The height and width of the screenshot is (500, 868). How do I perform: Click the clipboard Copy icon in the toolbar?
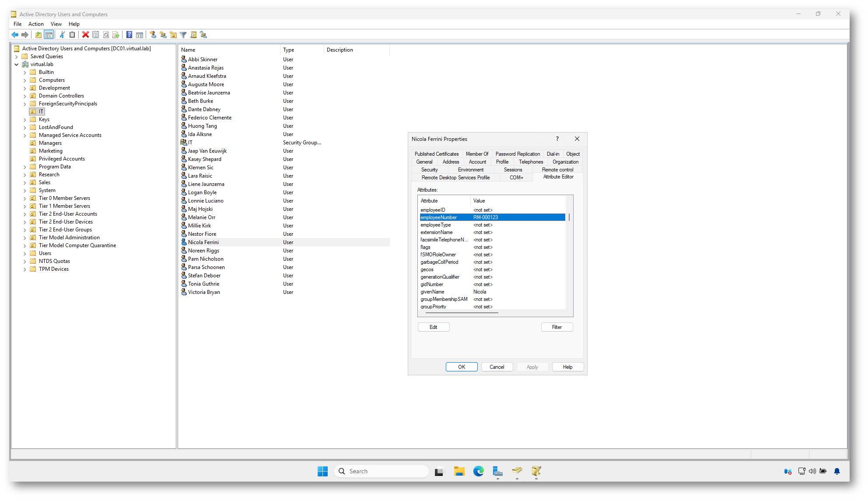tap(72, 35)
